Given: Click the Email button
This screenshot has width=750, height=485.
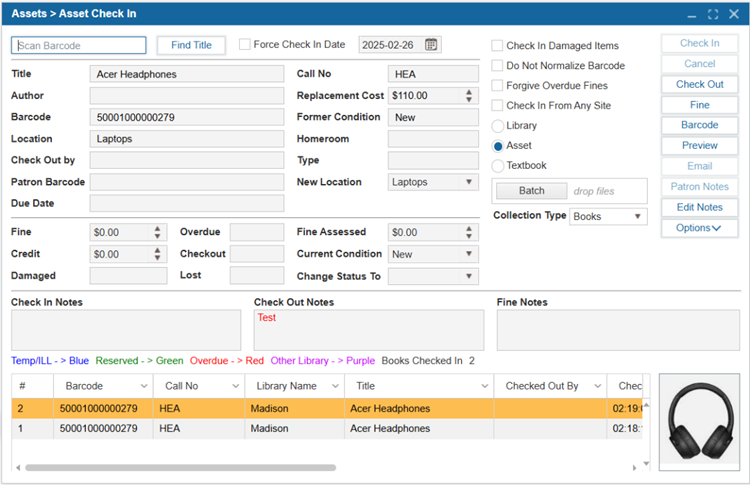Looking at the screenshot, I should 699,166.
